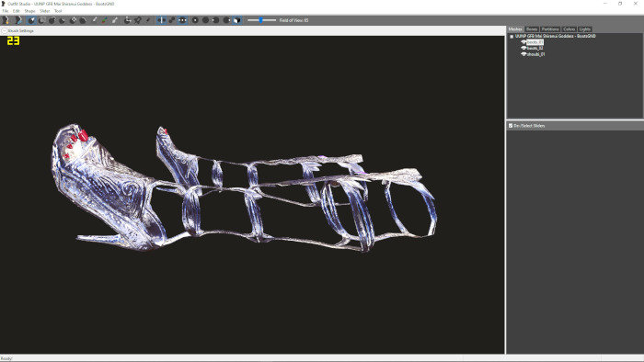
Task: Switch to the Partitions tab
Action: pos(550,29)
